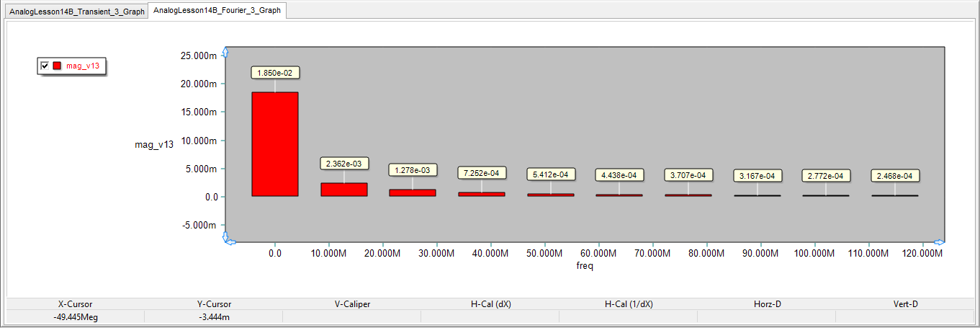Screen dimensions: 980x328
Task: Click the Y-Cursor column header
Action: pyautogui.click(x=213, y=304)
